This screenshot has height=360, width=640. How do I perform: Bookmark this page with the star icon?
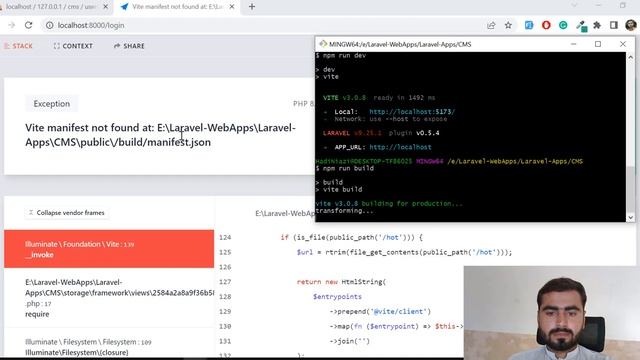[508, 25]
